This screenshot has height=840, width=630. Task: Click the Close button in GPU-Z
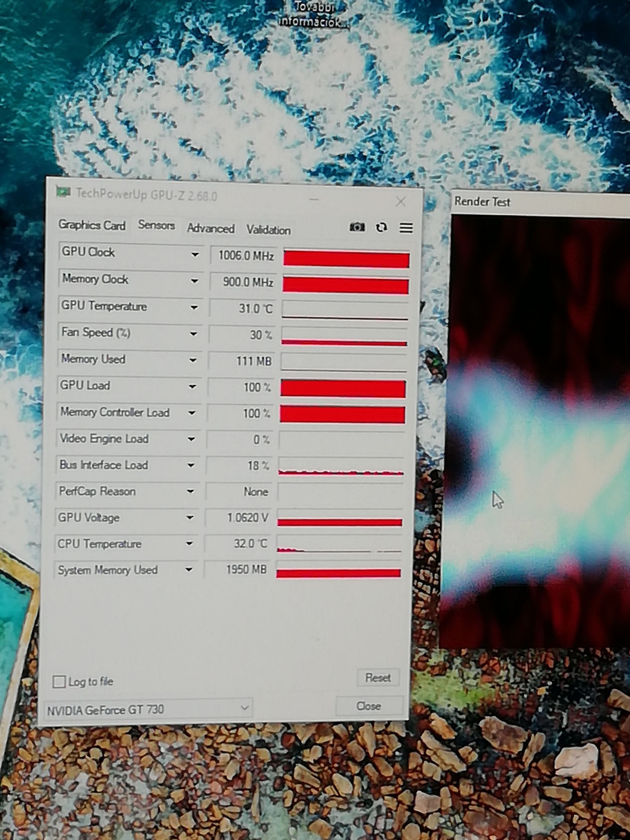[369, 706]
